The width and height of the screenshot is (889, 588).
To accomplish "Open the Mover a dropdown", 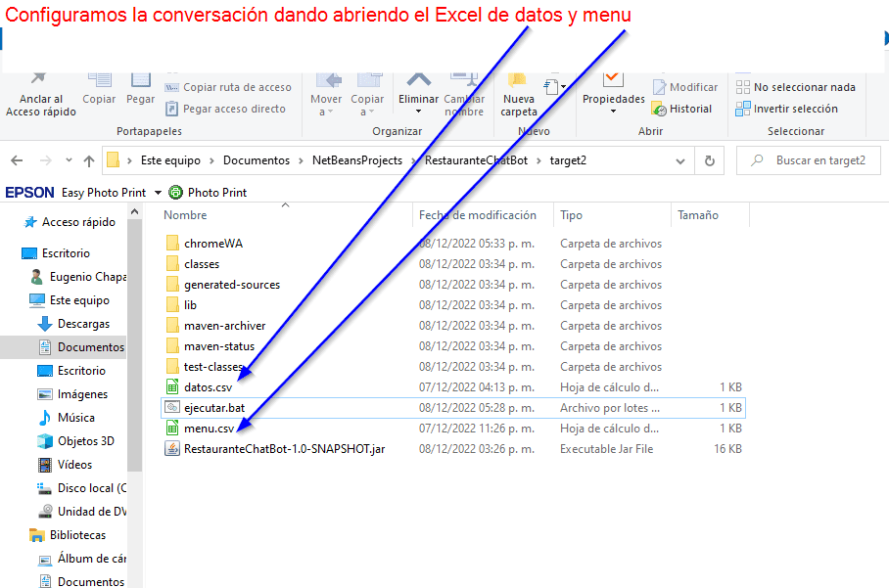I will pos(326,96).
